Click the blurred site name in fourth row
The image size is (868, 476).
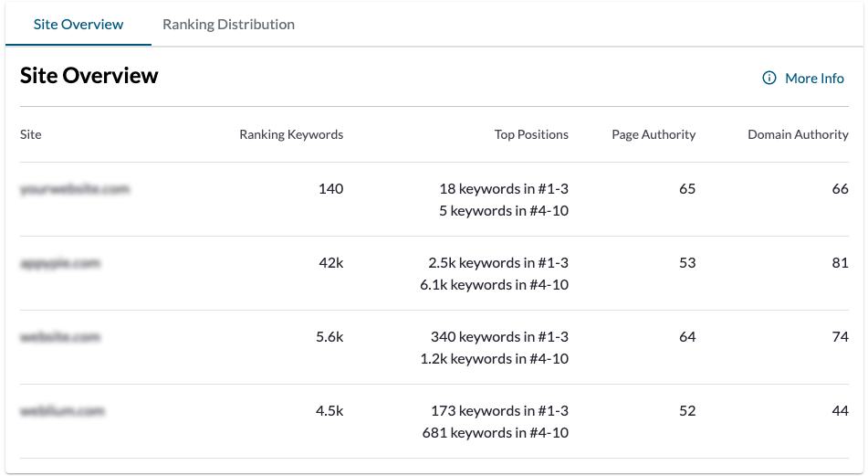[63, 411]
